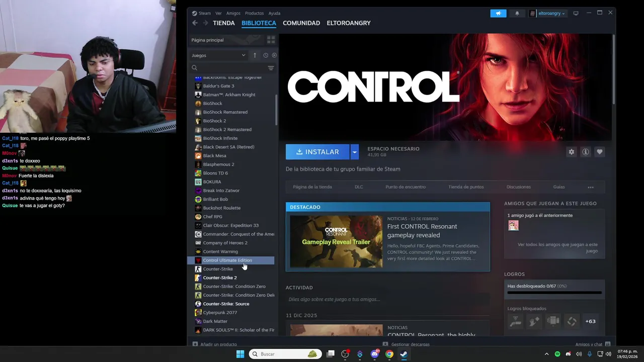644x362 pixels.
Task: Click Spotify tray icon
Action: point(557,354)
